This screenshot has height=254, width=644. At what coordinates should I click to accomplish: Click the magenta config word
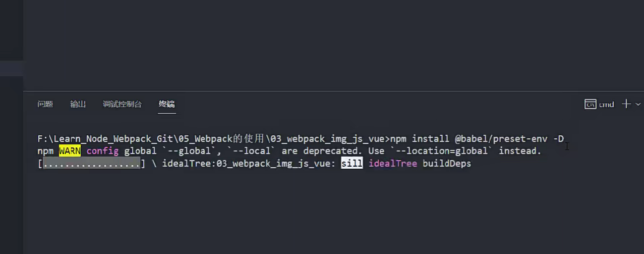coord(102,151)
